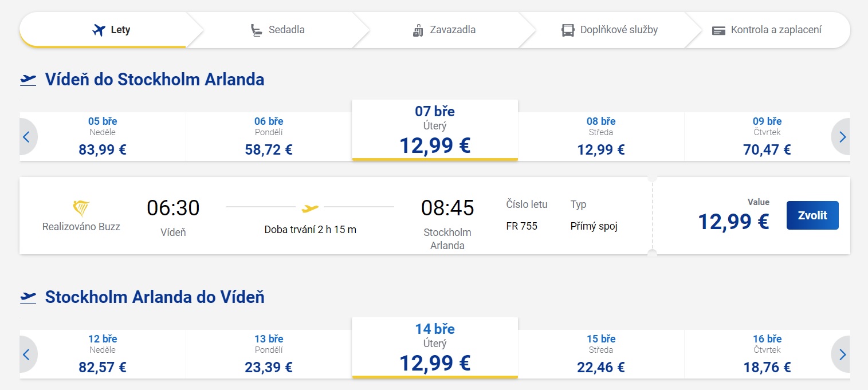The image size is (868, 390).
Task: Click the bus icon beside Doplňkové služby
Action: 568,30
